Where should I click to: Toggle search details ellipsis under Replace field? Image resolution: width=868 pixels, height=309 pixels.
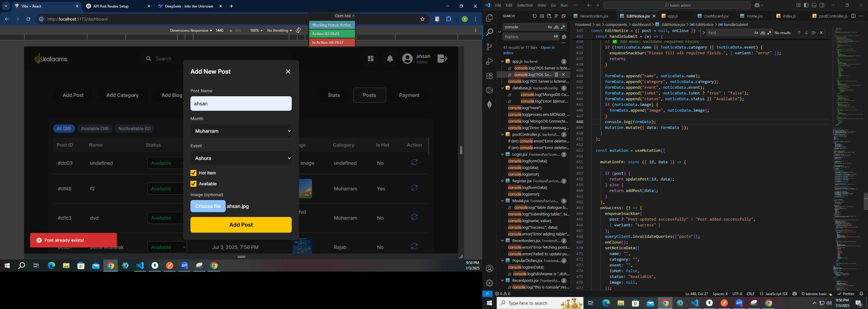563,43
